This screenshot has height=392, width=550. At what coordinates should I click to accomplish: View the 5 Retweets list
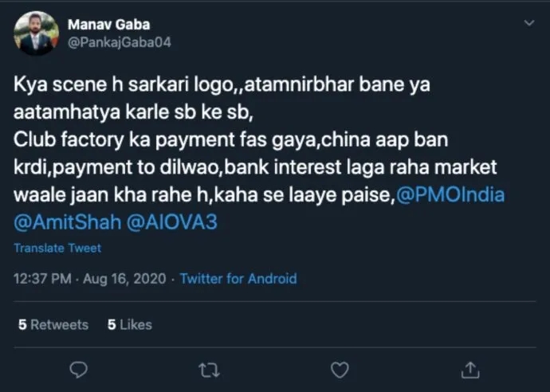pos(53,324)
